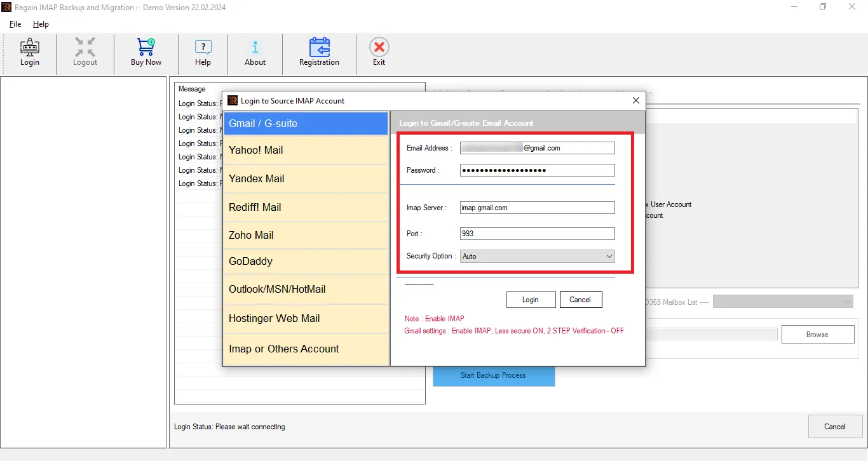Click the Exit toolbar icon

pos(379,48)
